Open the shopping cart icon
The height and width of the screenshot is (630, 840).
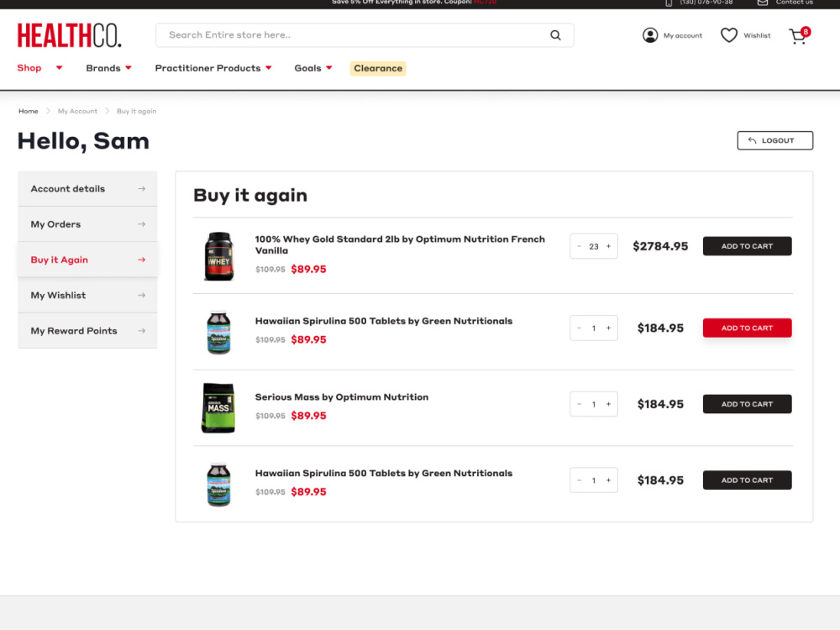(x=799, y=35)
